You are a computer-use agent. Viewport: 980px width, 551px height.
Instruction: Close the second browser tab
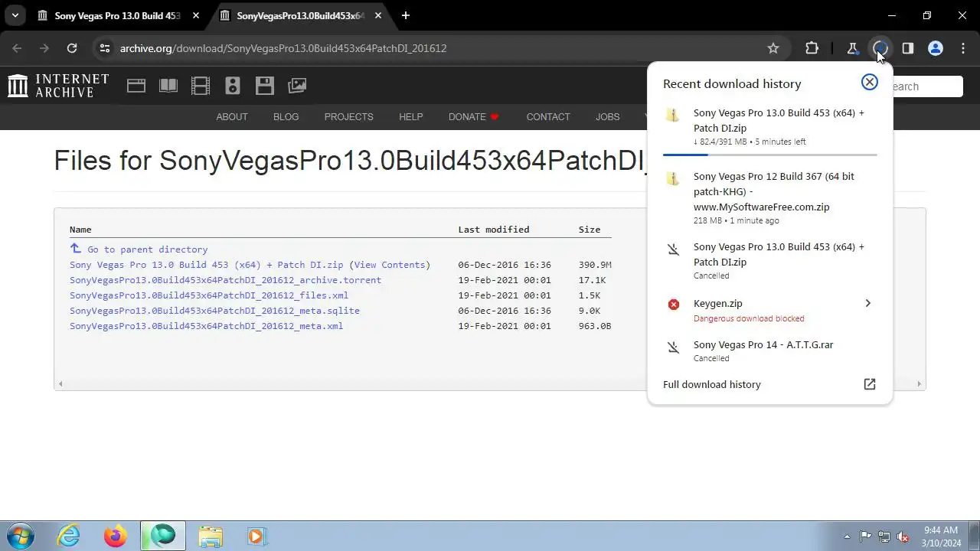379,15
